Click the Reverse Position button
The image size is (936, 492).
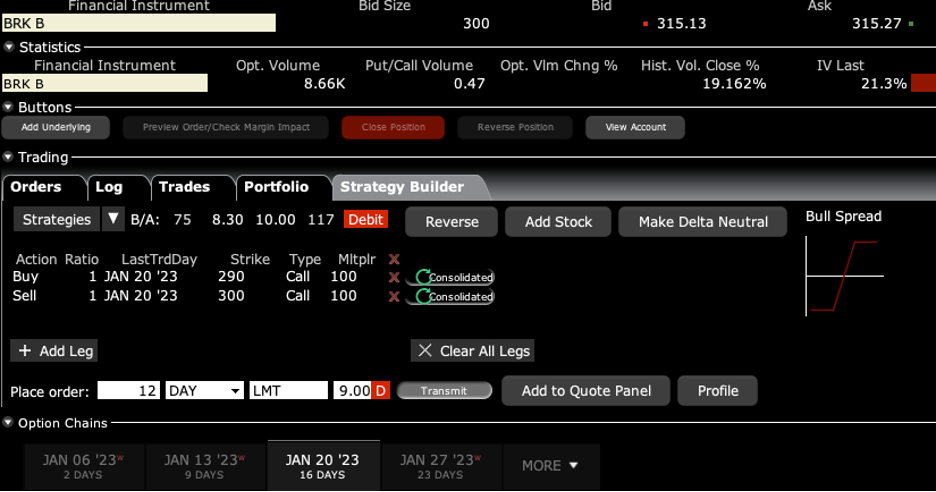[515, 127]
